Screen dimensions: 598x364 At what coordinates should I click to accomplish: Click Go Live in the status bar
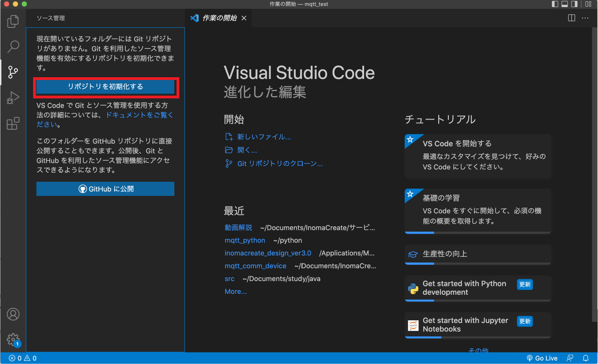coord(542,358)
